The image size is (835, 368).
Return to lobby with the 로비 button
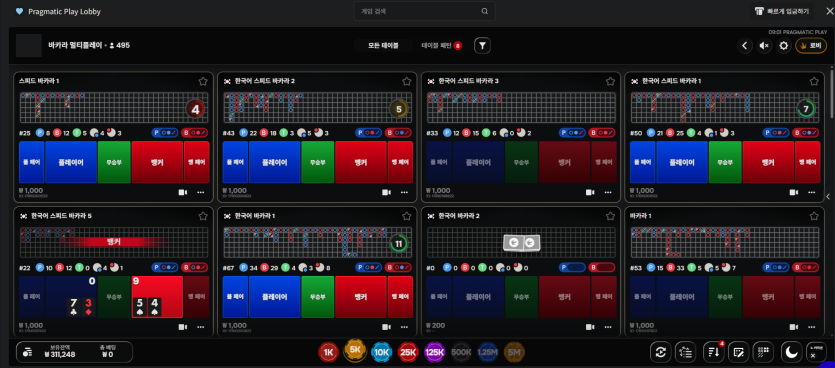pyautogui.click(x=811, y=46)
